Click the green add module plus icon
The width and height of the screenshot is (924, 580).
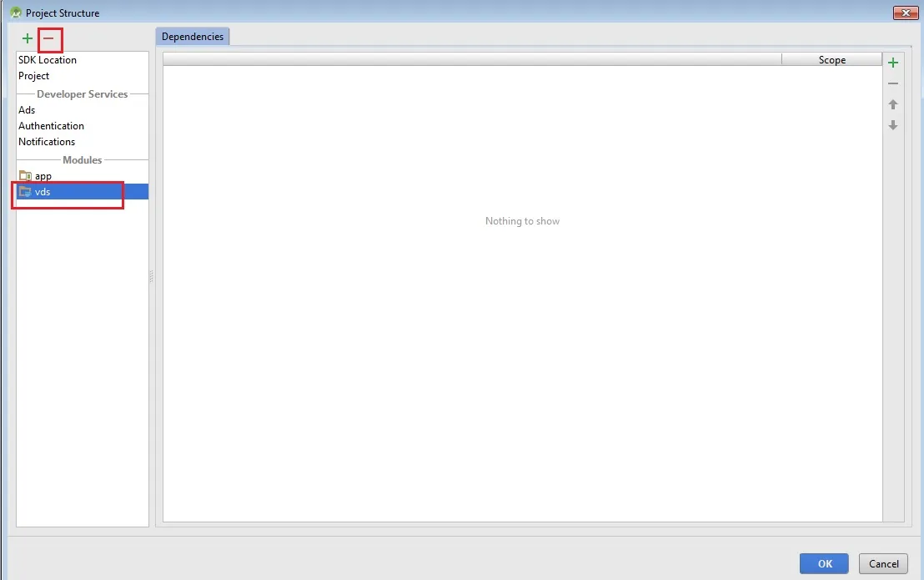[x=28, y=38]
